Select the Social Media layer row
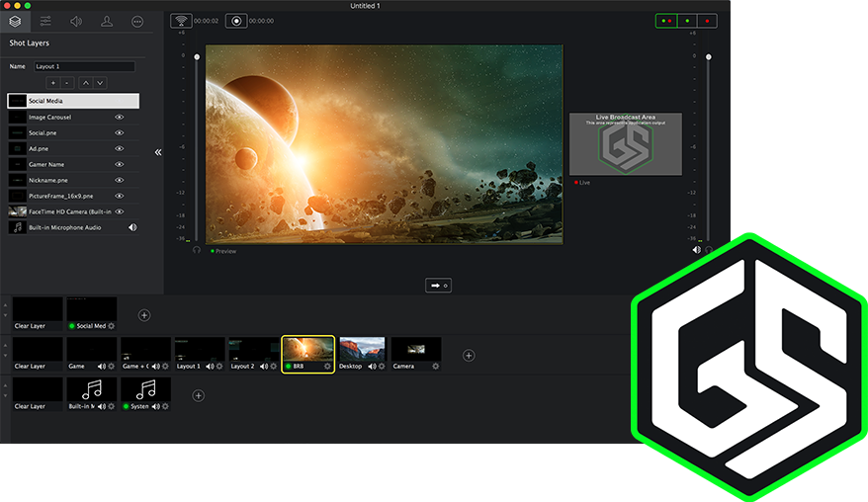The width and height of the screenshot is (868, 502). [73, 101]
